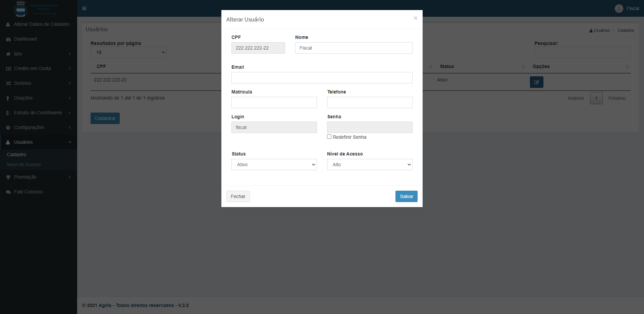Click the Premiação trophy icon

[x=8, y=177]
